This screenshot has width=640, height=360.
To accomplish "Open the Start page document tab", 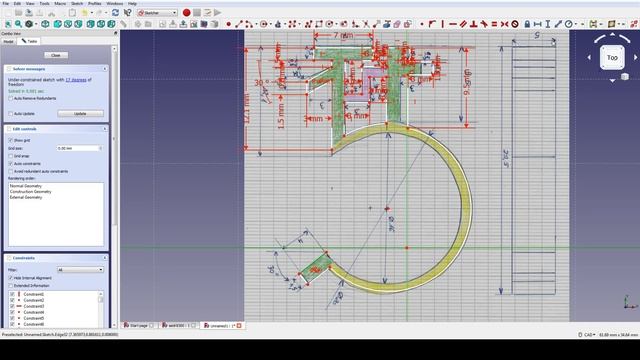I will pos(138,325).
